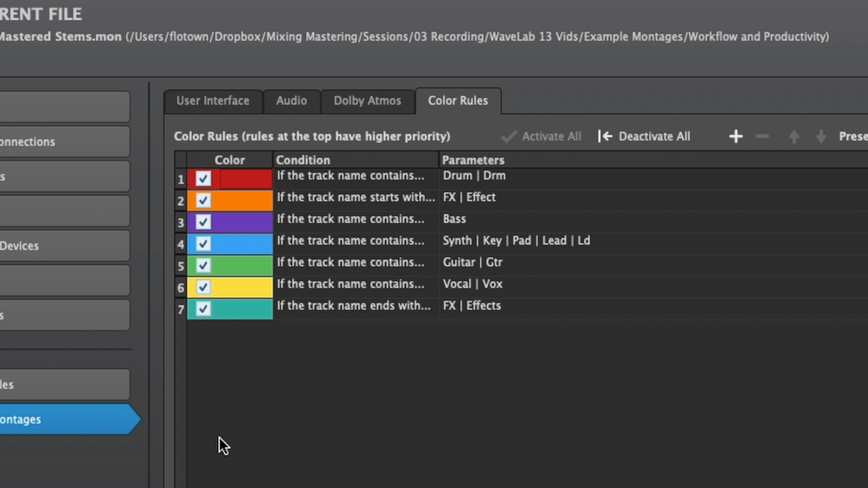Screen dimensions: 868x488
Task: Open condition dropdown for Guitar | Gtr rule
Action: [350, 262]
